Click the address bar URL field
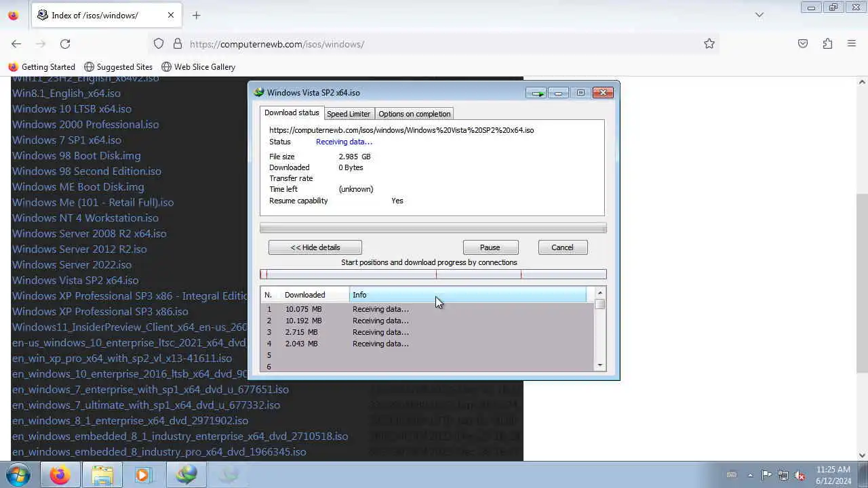The width and height of the screenshot is (868, 488). click(x=434, y=44)
